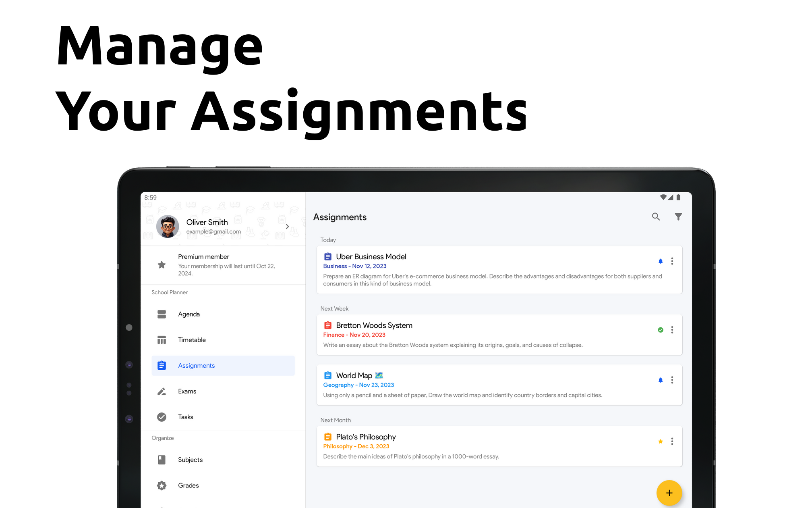Open the three-dot menu for Plato's Philosophy
Viewport: 812px width, 508px height.
(x=672, y=441)
